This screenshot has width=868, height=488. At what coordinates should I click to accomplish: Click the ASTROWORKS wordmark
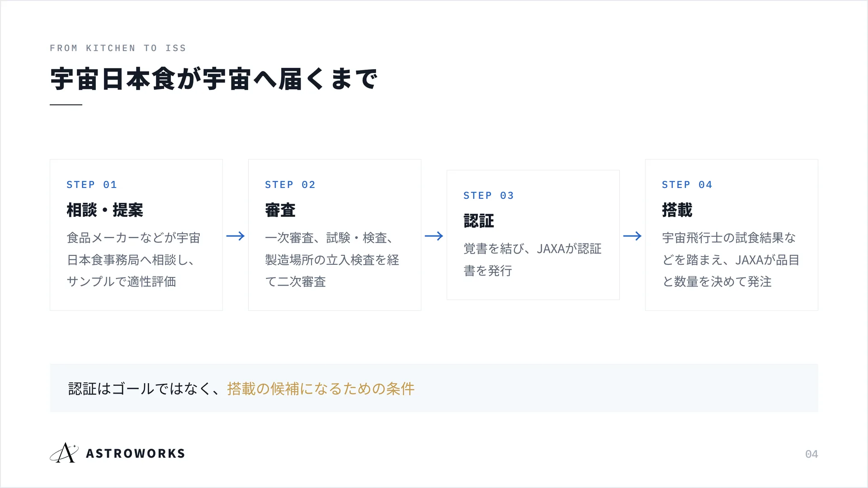pos(136,453)
